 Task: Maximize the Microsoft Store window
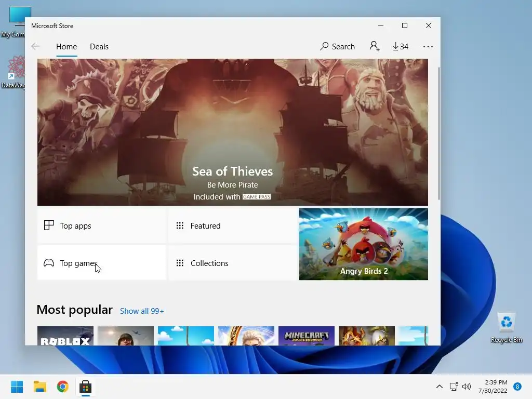[404, 25]
